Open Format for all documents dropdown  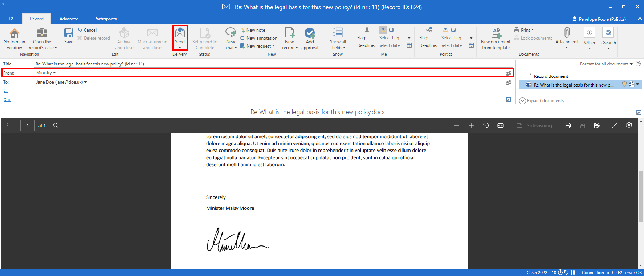coord(606,64)
